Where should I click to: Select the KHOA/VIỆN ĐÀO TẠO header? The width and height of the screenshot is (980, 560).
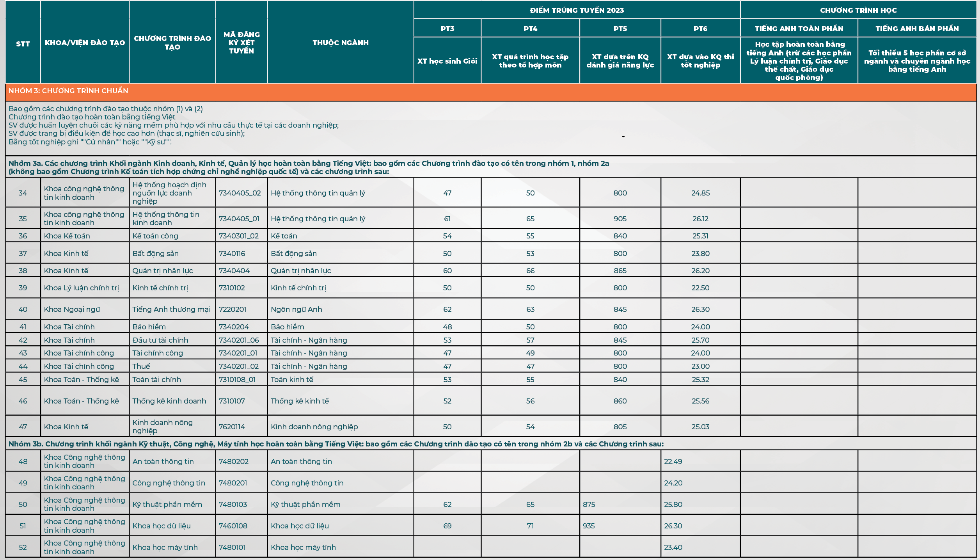tap(85, 43)
